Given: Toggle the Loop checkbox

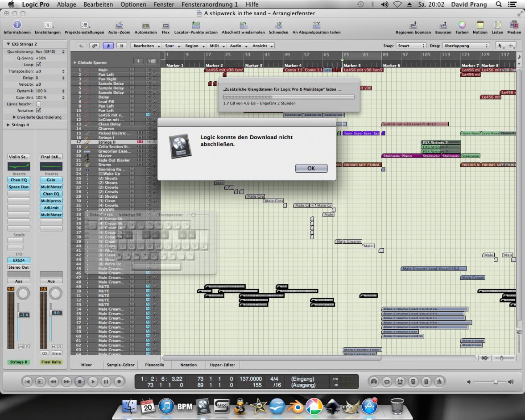Looking at the screenshot, I should [38, 64].
